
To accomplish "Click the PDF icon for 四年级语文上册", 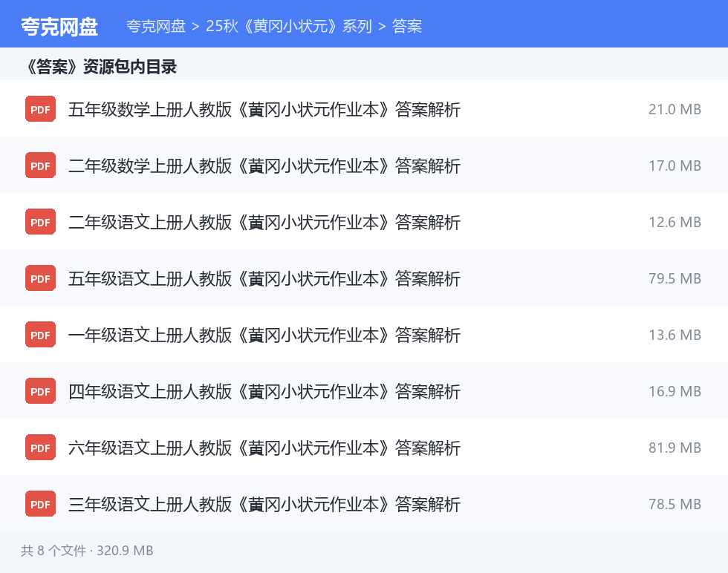I will (x=40, y=391).
